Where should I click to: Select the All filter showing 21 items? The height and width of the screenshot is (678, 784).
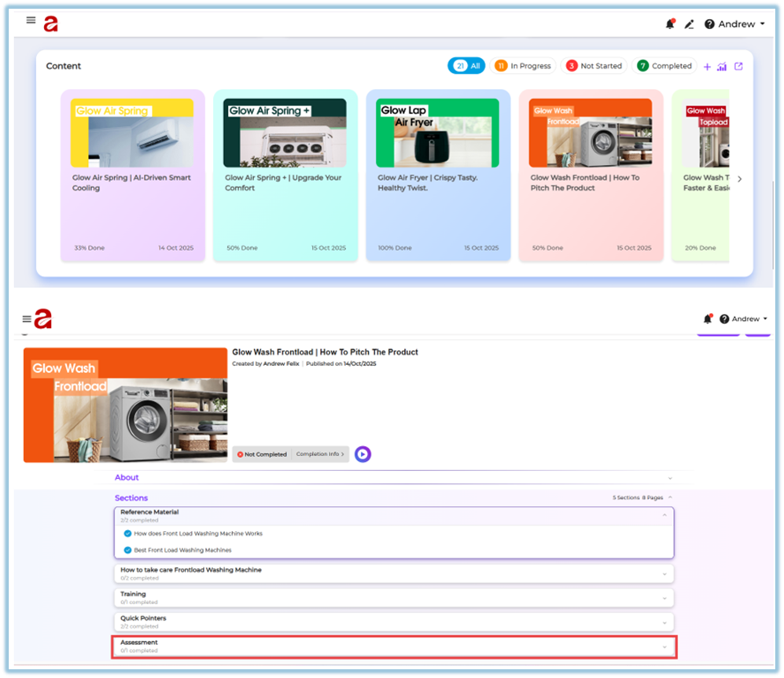pyautogui.click(x=466, y=66)
